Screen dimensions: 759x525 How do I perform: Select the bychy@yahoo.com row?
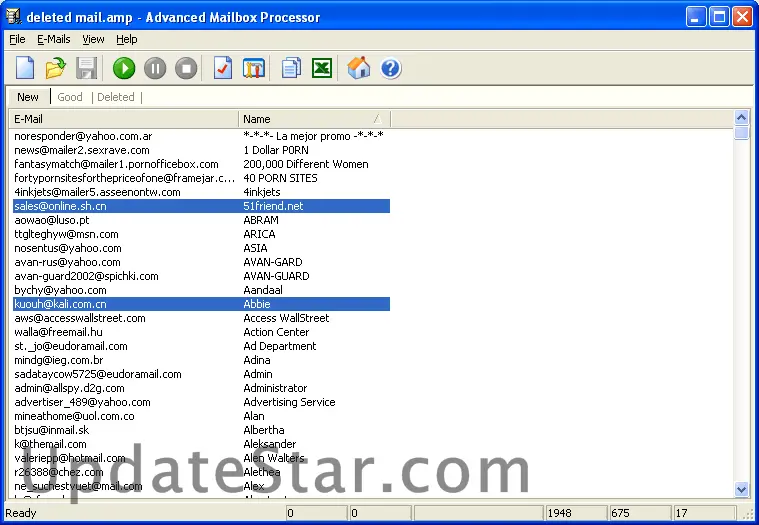tap(201, 290)
